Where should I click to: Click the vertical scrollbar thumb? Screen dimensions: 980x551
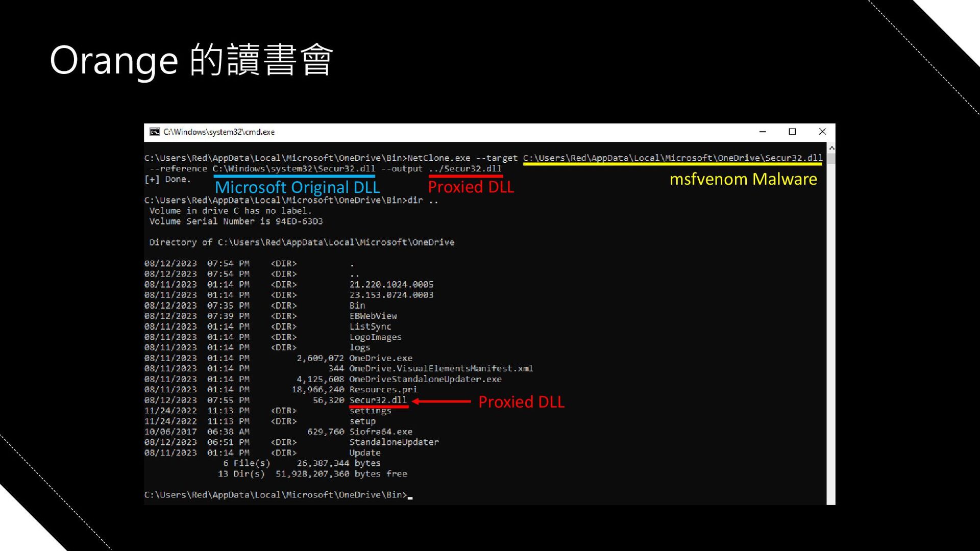[x=831, y=159]
